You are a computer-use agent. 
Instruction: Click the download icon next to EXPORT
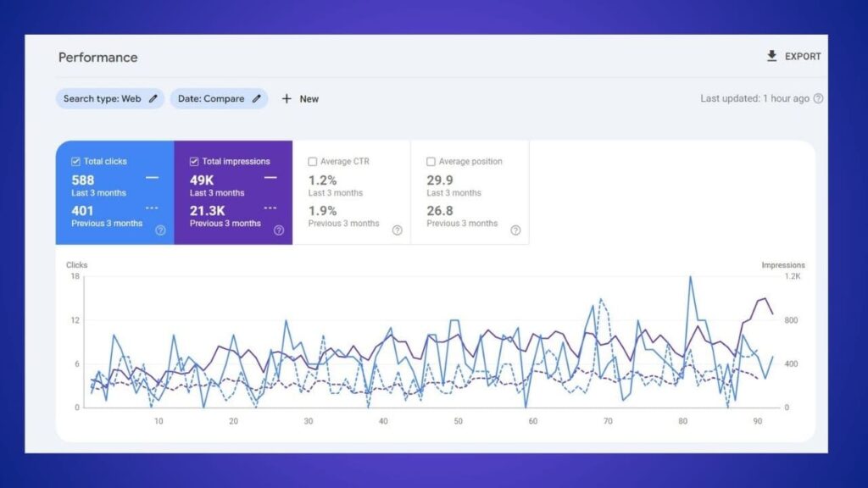tap(771, 56)
